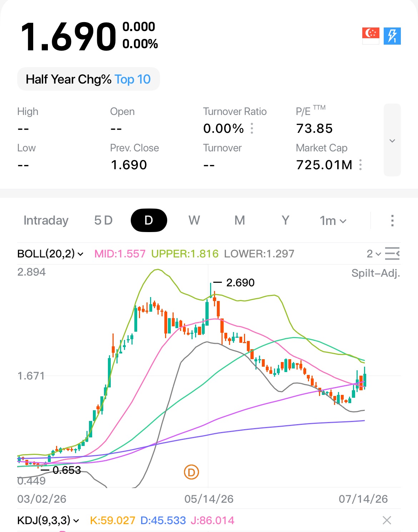Tap the orange D dividend marker on chart
The width and height of the screenshot is (418, 532).
[191, 472]
